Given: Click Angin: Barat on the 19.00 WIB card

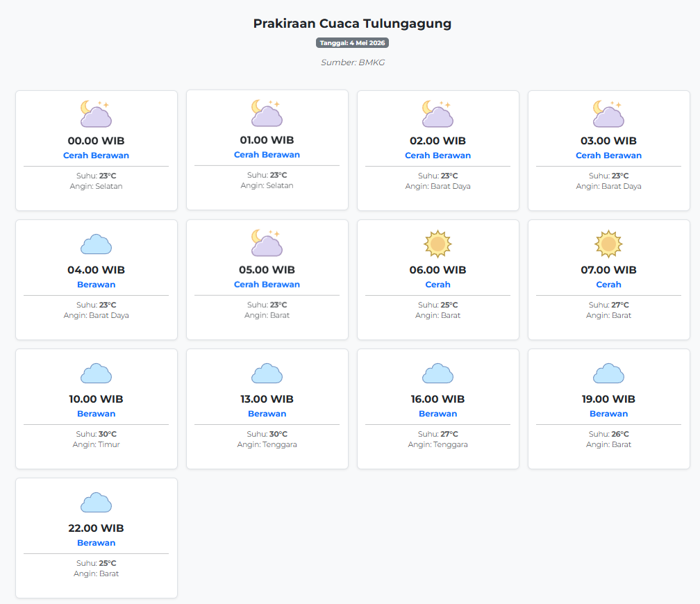Looking at the screenshot, I should click(608, 444).
